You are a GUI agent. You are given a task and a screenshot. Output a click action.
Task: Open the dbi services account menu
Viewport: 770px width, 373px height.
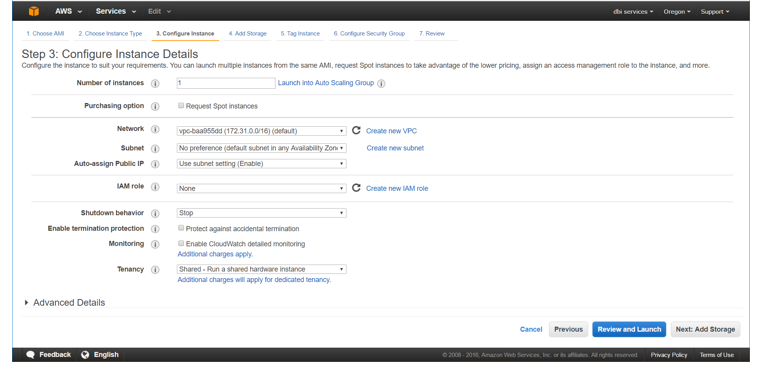point(633,12)
